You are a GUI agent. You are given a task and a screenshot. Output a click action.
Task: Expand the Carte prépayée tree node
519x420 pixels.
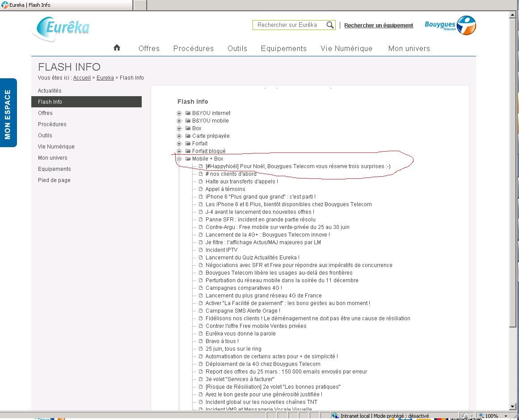coord(179,136)
